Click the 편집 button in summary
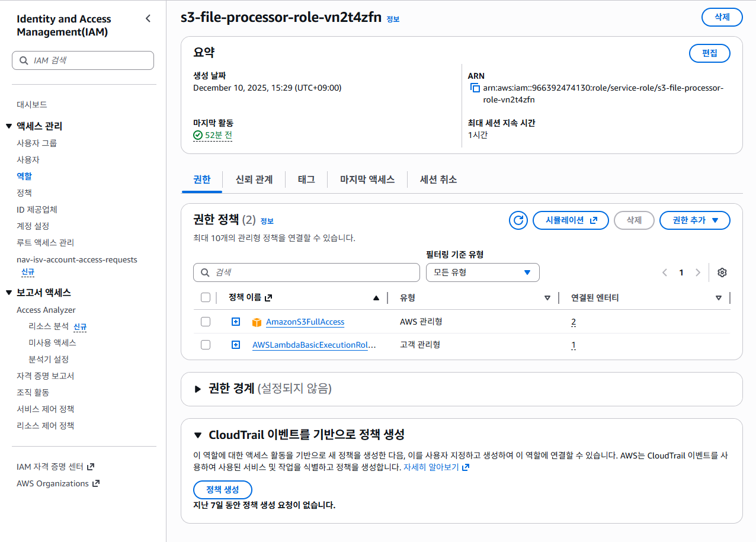Viewport: 756px width, 542px height. pyautogui.click(x=710, y=53)
